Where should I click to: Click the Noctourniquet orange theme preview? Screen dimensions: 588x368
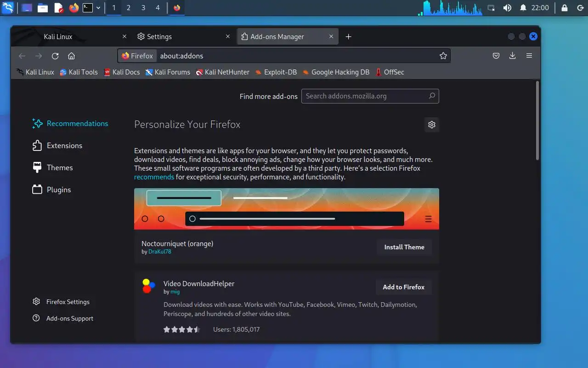tap(287, 209)
